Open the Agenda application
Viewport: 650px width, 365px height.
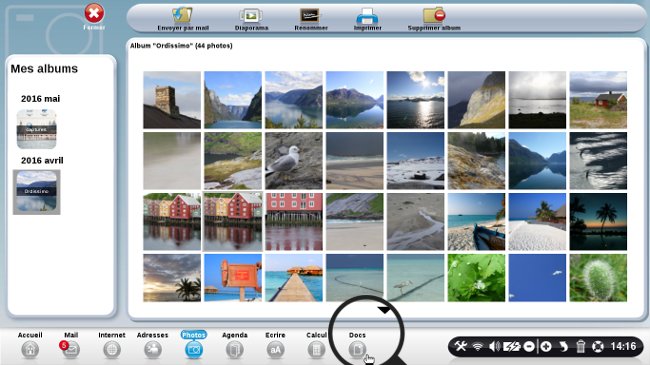coord(235,350)
